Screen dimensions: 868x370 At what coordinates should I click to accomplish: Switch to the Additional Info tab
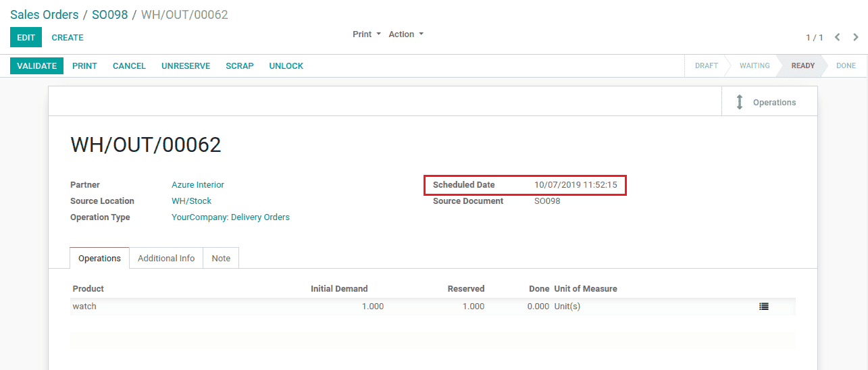tap(166, 259)
